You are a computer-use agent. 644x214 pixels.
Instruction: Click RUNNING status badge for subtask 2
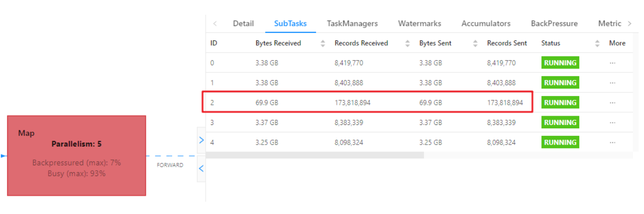[560, 103]
